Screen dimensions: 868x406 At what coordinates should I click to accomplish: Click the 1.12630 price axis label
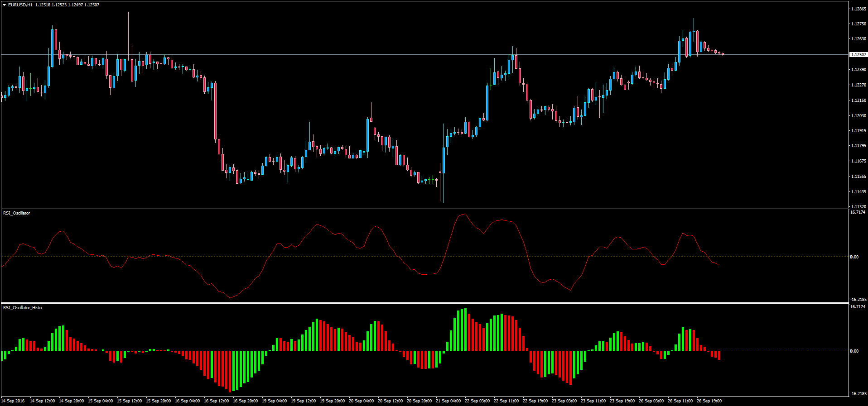(858, 38)
